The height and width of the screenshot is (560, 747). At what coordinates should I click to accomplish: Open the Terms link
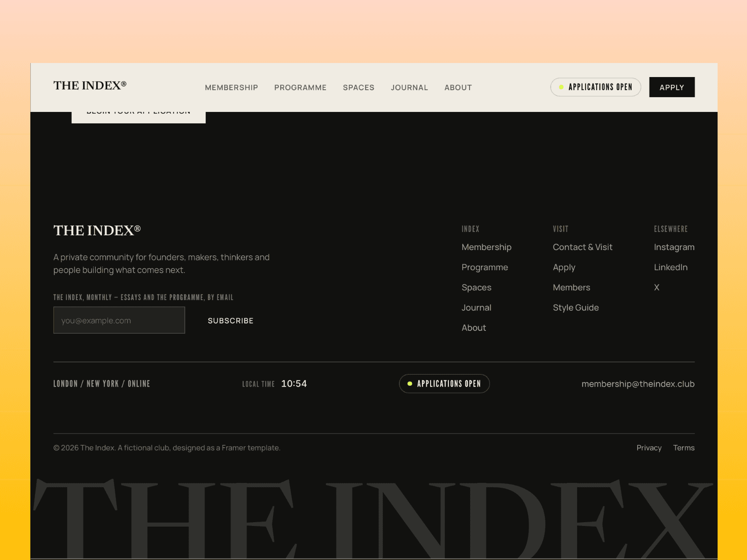coord(684,448)
